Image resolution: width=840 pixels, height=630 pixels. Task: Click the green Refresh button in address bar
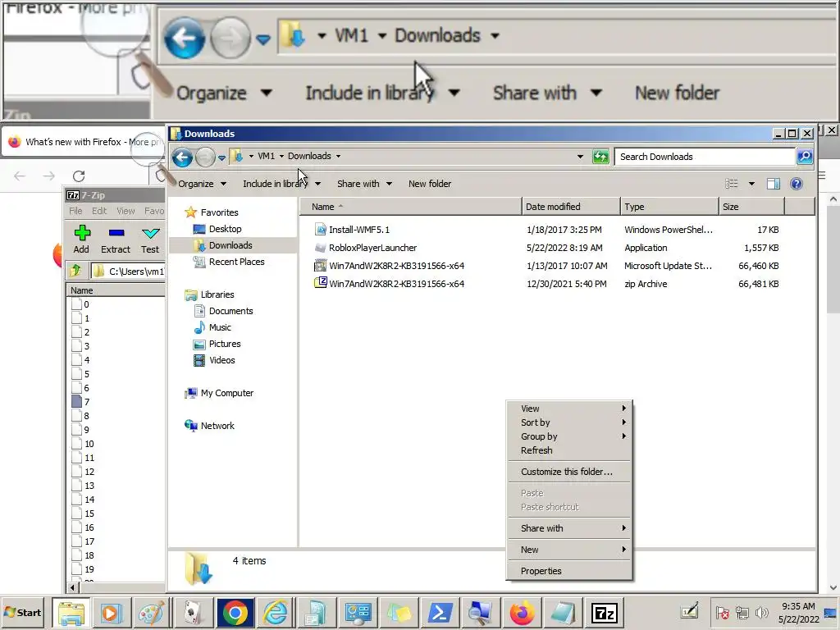point(600,157)
